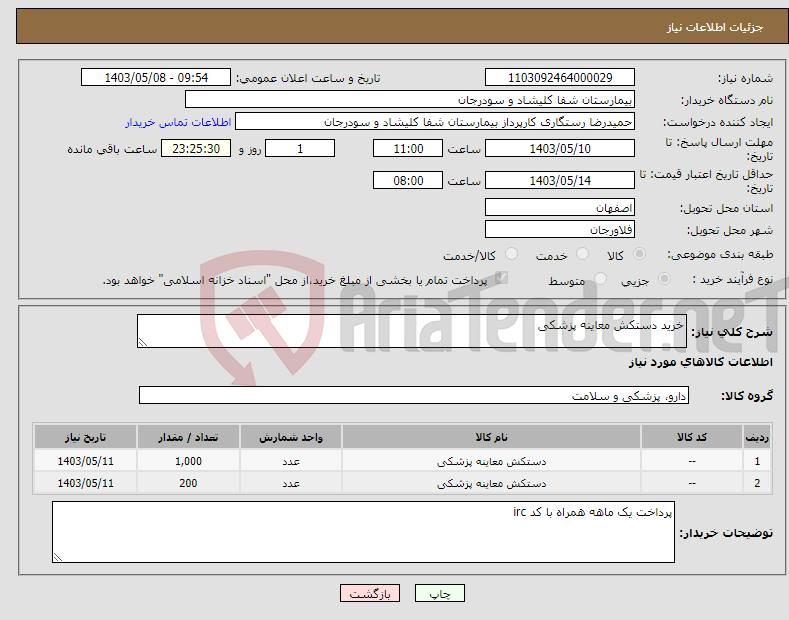Click the response deadline date 1403/05/10 field
The height and width of the screenshot is (620, 789).
click(560, 148)
